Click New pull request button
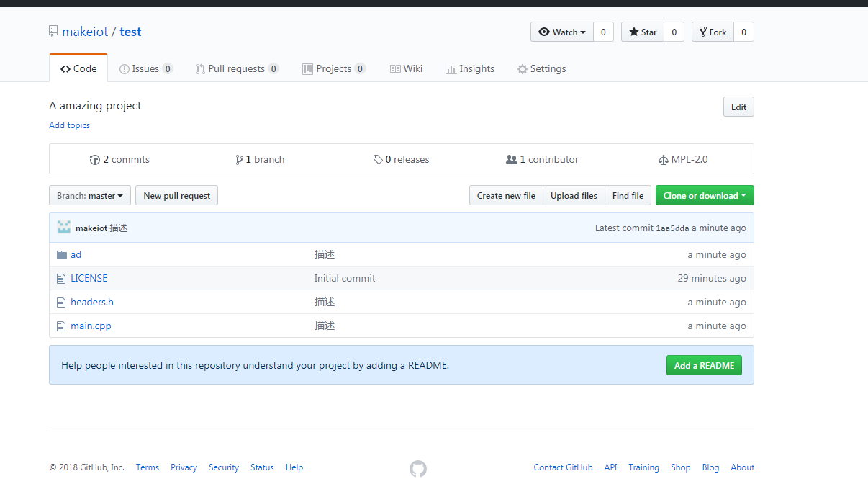Viewport: 868px width, 497px height. pyautogui.click(x=177, y=195)
